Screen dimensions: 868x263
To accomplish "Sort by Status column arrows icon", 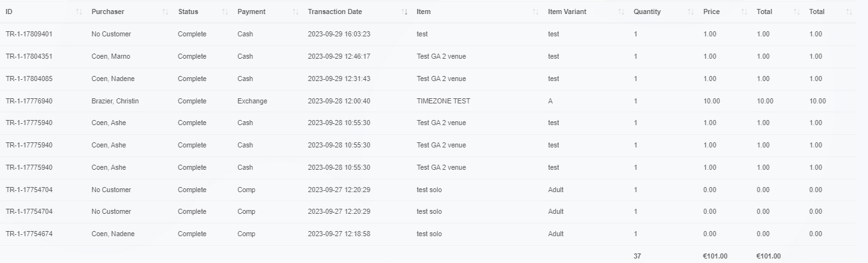I will pyautogui.click(x=225, y=12).
